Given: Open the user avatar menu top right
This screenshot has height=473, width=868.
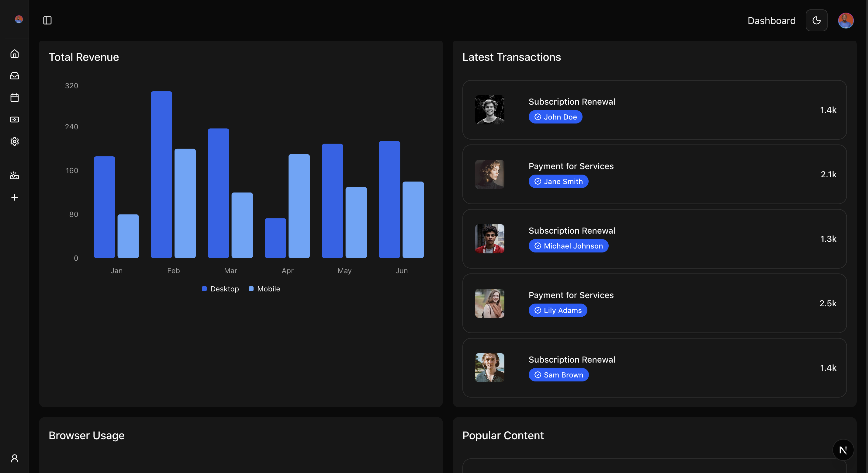Looking at the screenshot, I should 846,21.
